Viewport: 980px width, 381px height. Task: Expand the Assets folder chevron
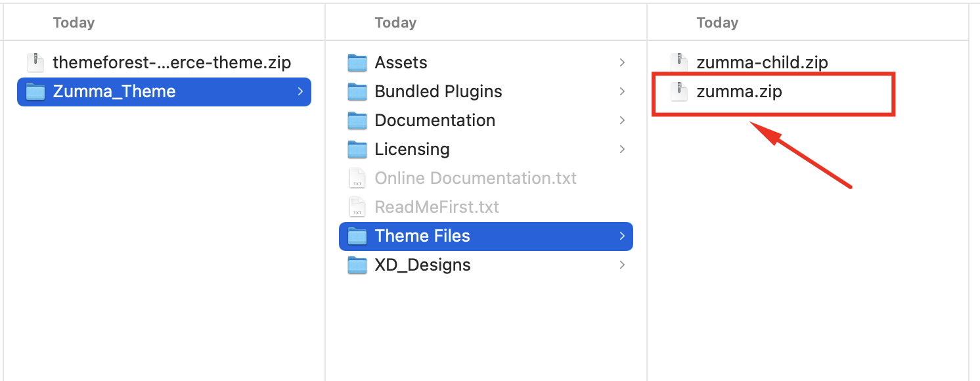coord(621,62)
